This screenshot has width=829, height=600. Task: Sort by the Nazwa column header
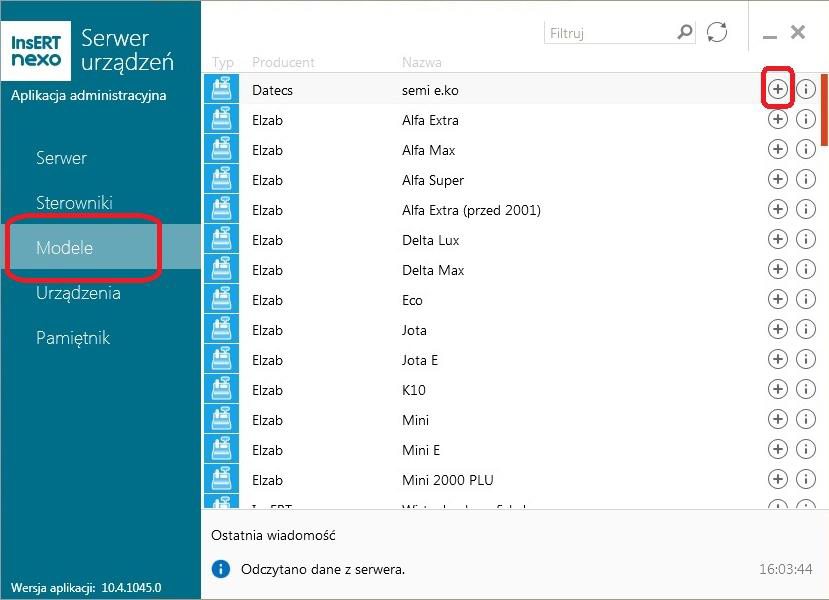click(421, 62)
